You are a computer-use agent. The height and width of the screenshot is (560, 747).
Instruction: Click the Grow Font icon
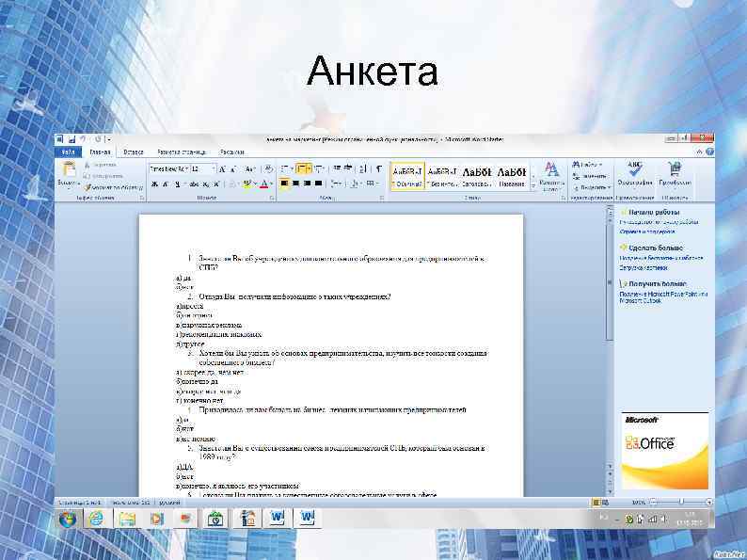222,169
